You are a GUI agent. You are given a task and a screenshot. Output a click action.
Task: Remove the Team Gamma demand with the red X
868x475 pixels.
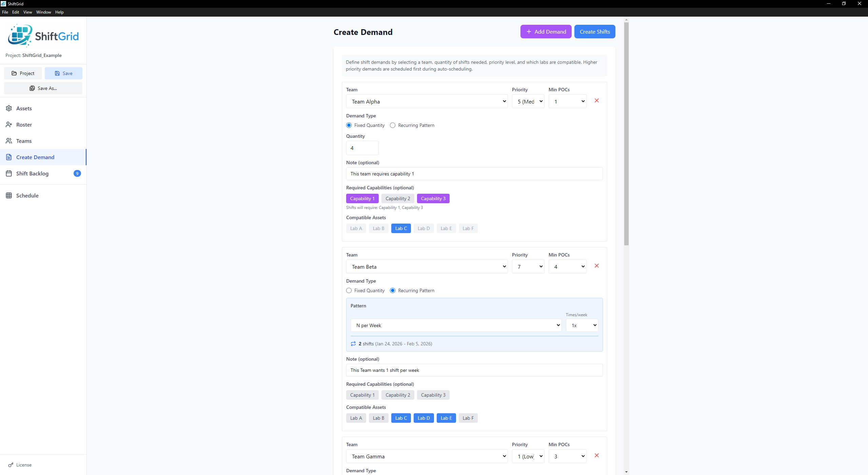tap(597, 455)
